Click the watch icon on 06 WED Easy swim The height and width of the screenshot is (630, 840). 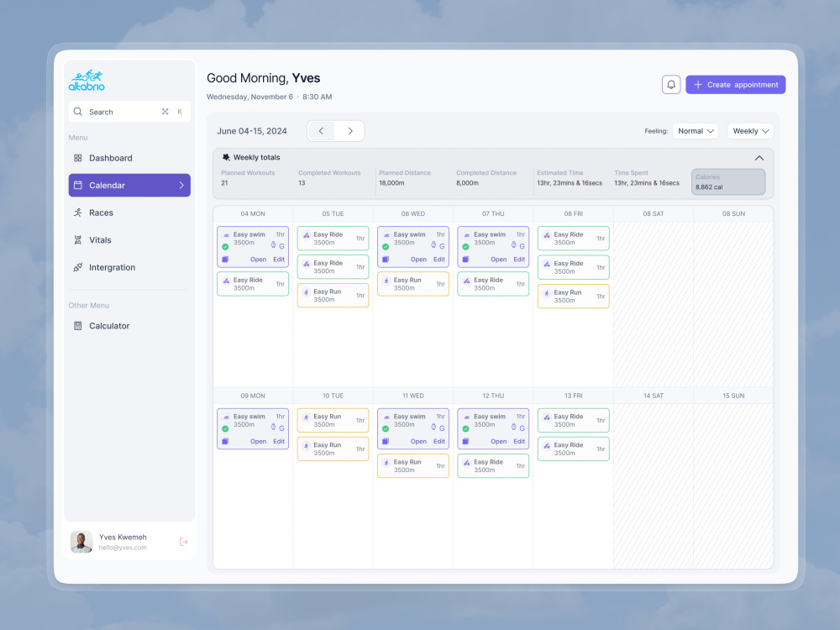click(x=433, y=245)
